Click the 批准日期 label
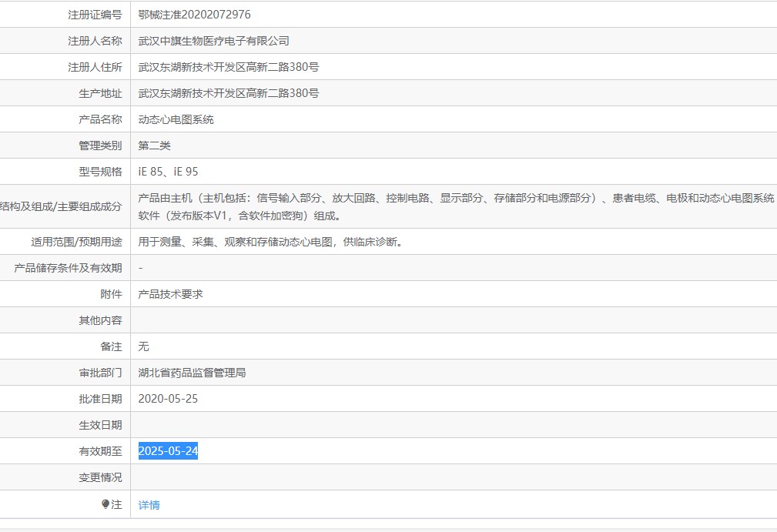This screenshot has height=532, width=777. pos(100,399)
